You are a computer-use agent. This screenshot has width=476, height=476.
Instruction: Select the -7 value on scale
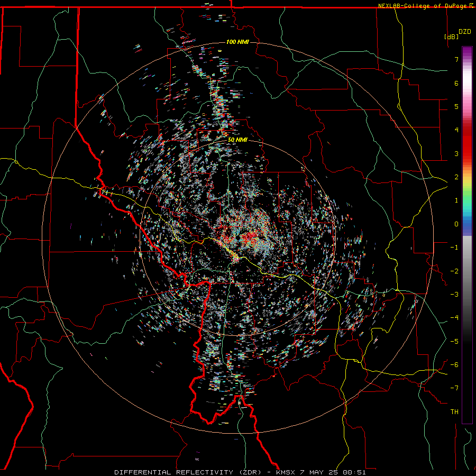[454, 388]
